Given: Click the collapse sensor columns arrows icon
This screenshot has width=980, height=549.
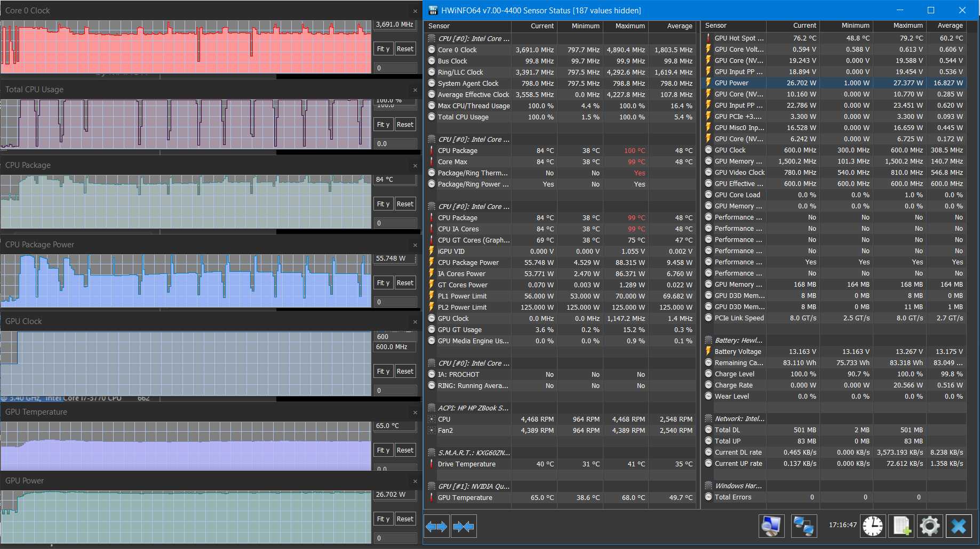Looking at the screenshot, I should click(x=463, y=527).
